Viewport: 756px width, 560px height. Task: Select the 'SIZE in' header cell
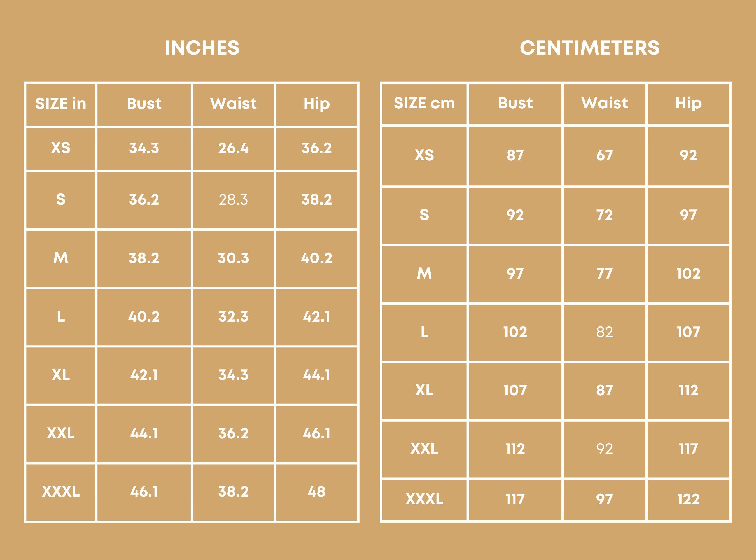tap(61, 104)
